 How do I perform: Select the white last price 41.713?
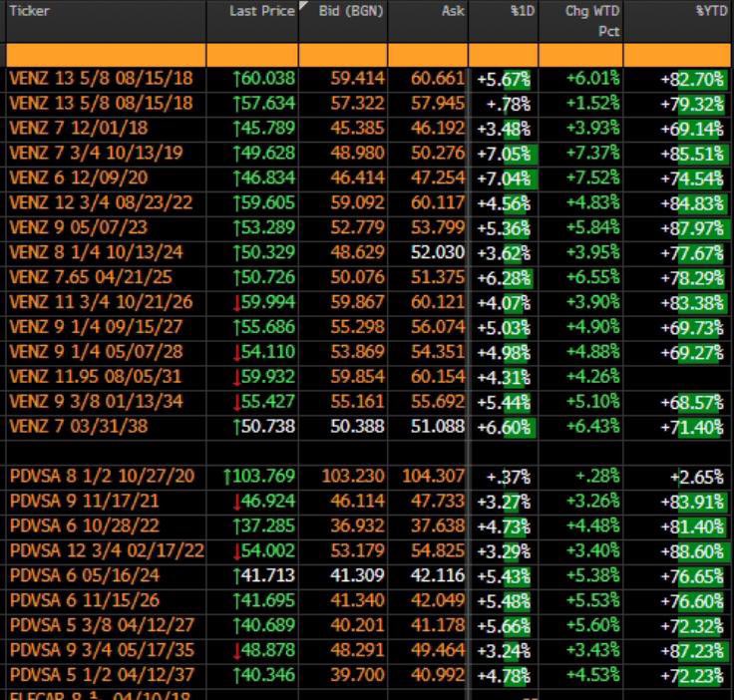[264, 575]
